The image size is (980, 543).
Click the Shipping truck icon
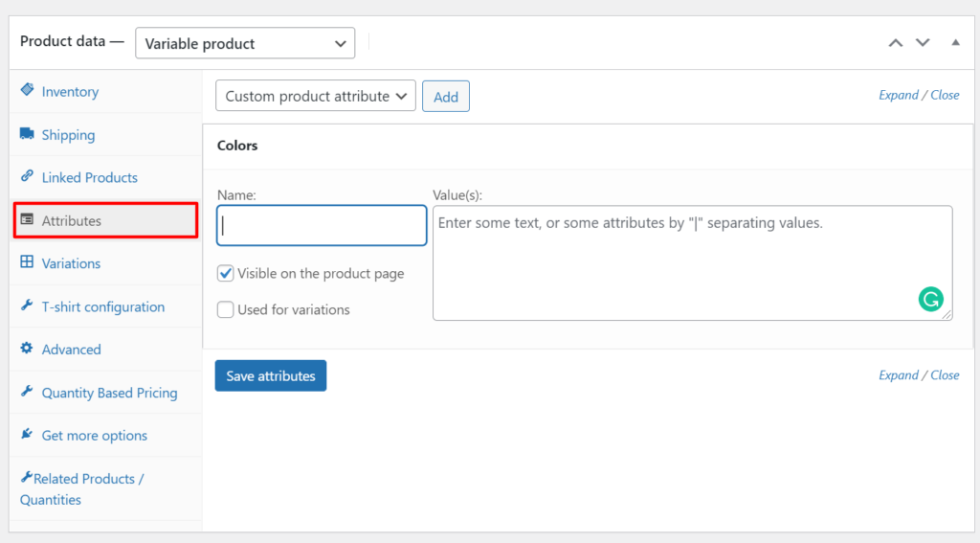(27, 134)
